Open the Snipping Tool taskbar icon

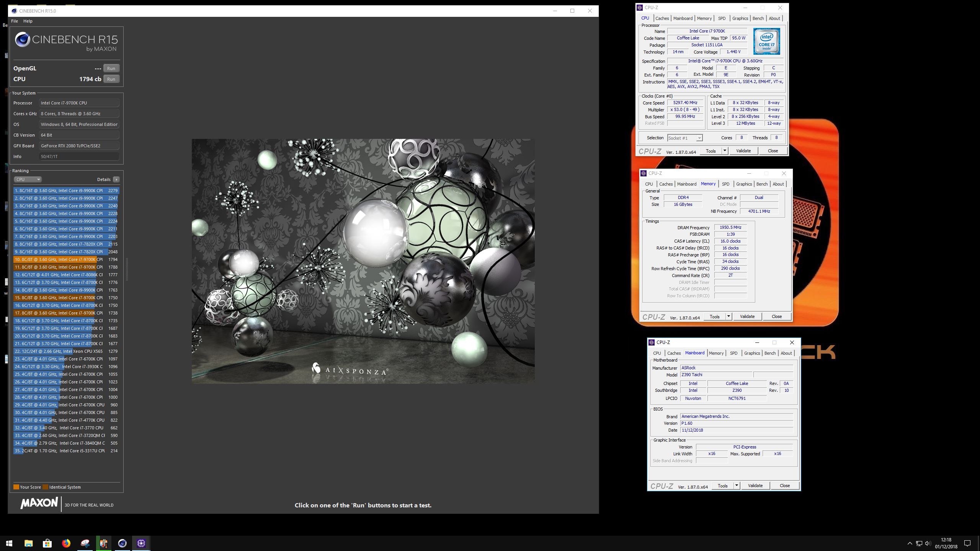[85, 543]
